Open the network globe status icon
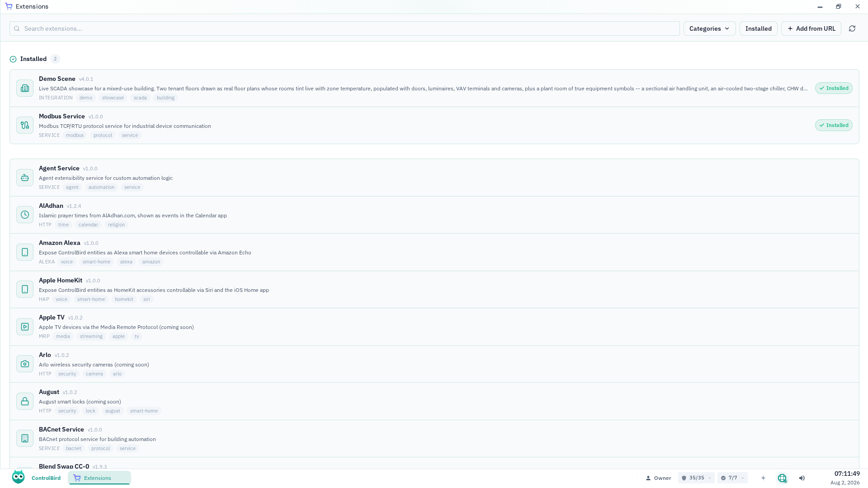 click(x=782, y=478)
